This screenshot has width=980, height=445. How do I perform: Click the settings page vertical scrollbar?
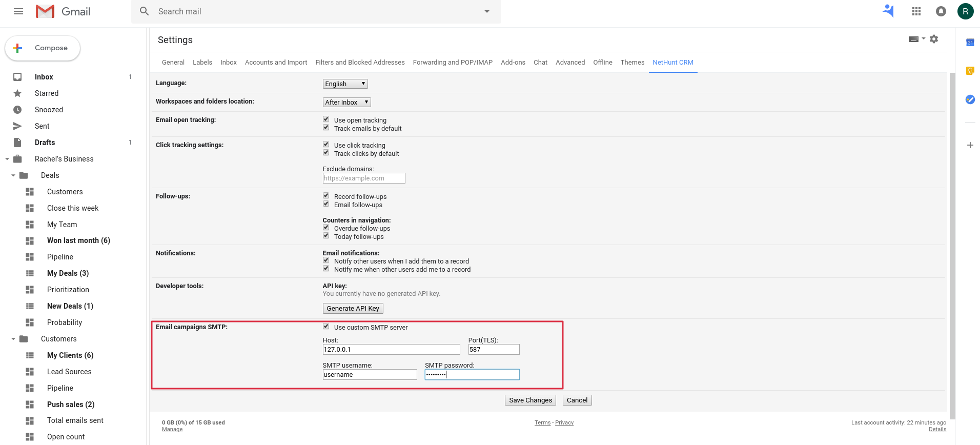click(952, 246)
